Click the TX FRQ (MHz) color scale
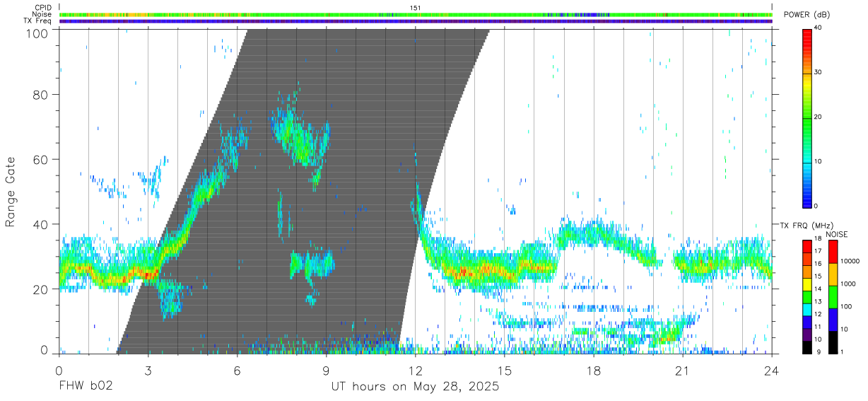 807,297
